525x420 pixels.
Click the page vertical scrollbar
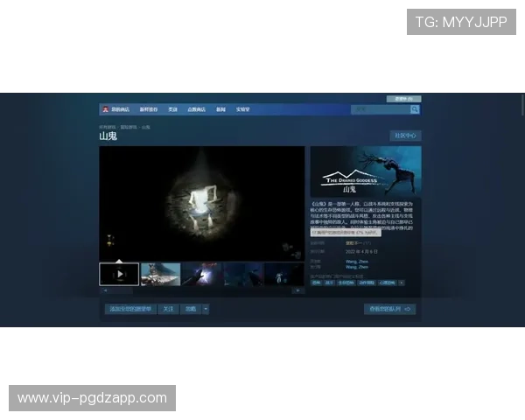(x=522, y=105)
